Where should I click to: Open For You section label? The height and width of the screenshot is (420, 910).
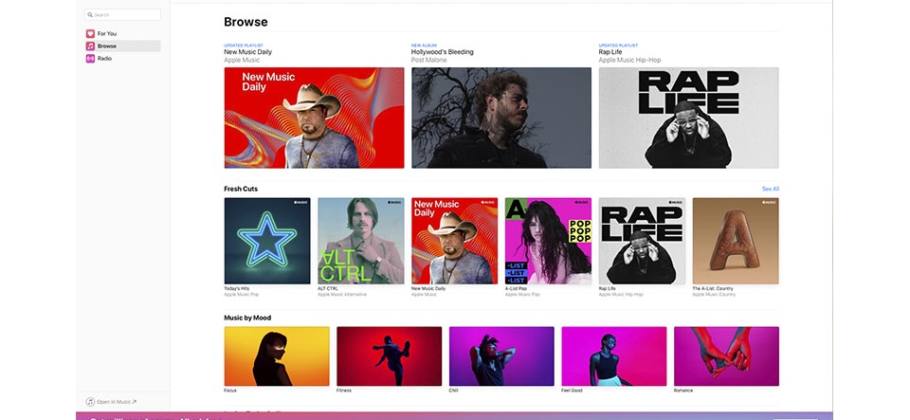(107, 34)
